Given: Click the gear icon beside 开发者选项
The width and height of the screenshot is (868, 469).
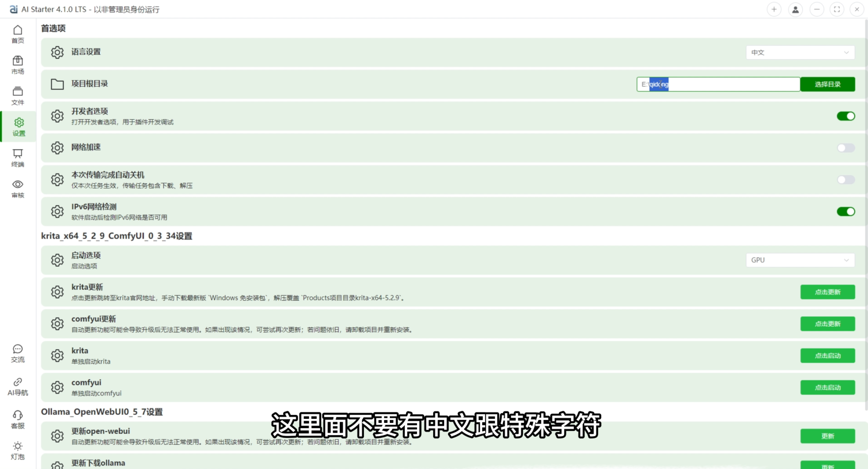Looking at the screenshot, I should pyautogui.click(x=57, y=116).
